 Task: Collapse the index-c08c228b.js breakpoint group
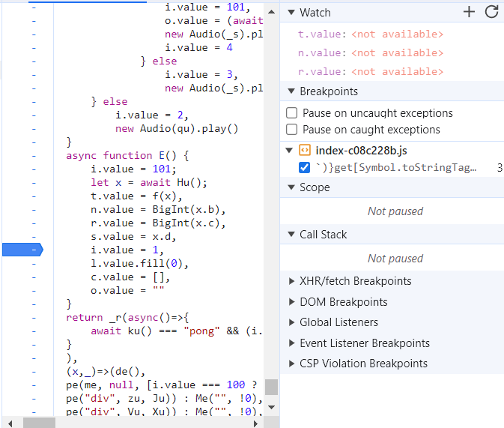coord(290,151)
